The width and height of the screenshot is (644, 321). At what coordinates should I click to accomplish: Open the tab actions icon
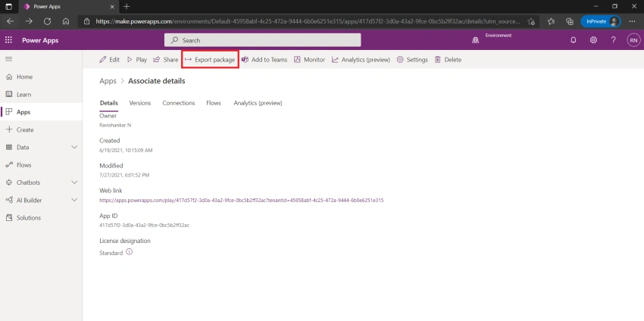click(8, 7)
